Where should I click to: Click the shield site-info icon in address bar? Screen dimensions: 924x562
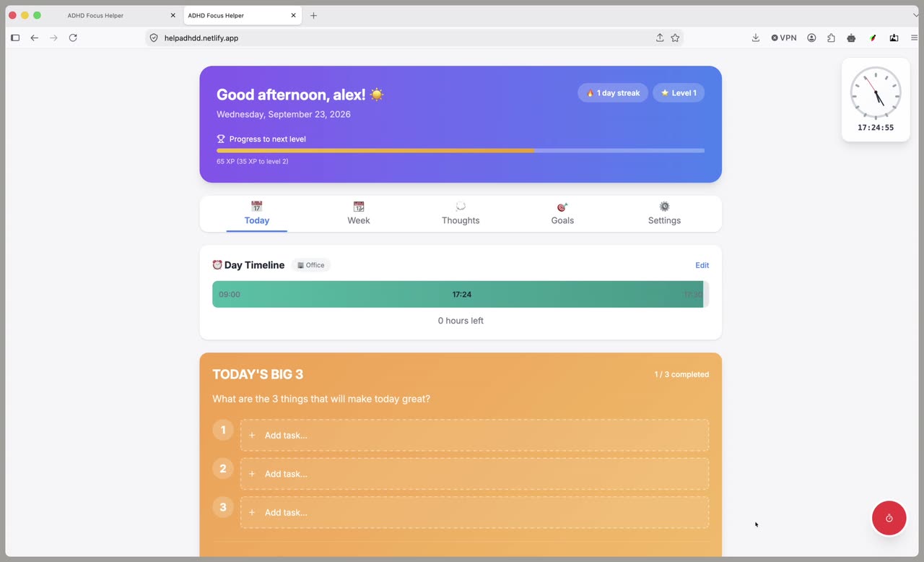tap(153, 38)
